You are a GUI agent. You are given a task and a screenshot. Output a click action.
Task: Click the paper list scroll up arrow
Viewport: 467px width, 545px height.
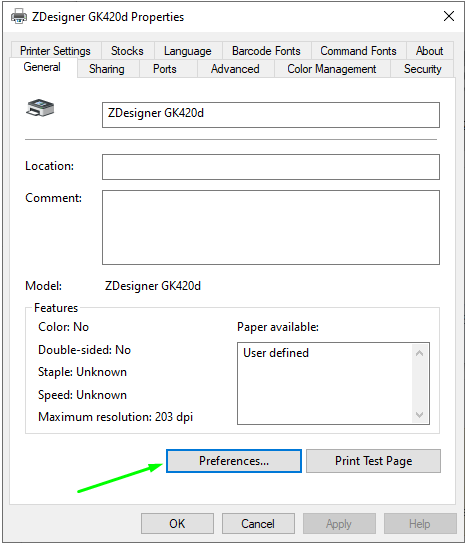coord(419,353)
